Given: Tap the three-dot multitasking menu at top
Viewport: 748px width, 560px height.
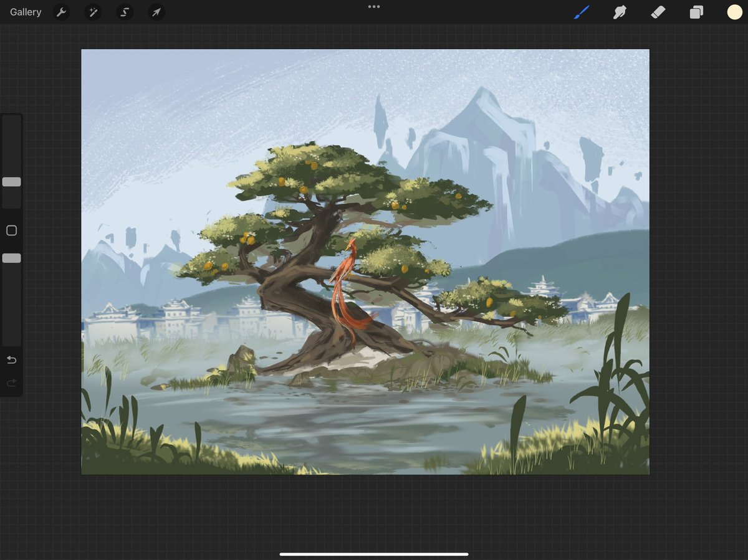Looking at the screenshot, I should tap(374, 7).
